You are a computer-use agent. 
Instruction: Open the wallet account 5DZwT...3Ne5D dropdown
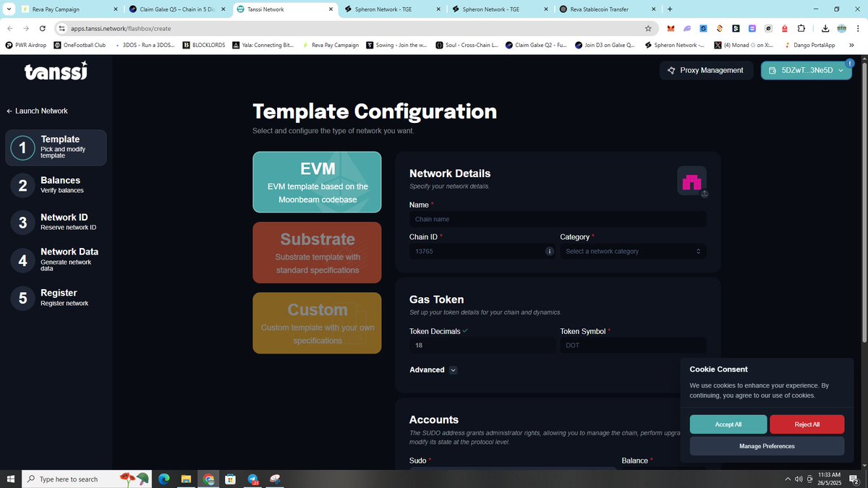click(807, 70)
